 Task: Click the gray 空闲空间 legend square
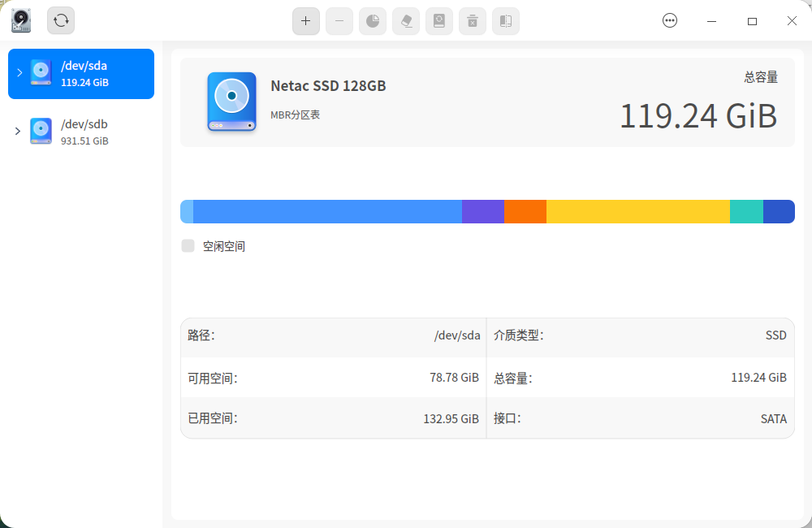[188, 245]
